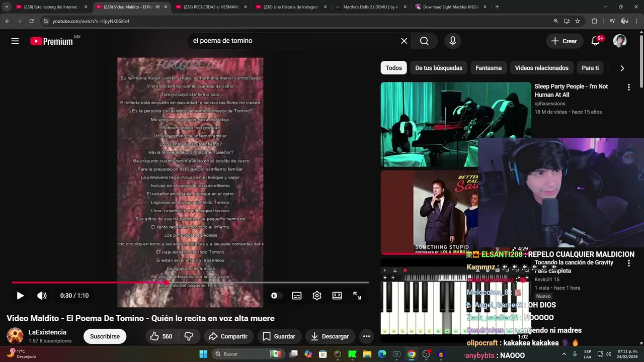644x362 pixels.
Task: Start voice search with microphone icon
Action: click(453, 41)
